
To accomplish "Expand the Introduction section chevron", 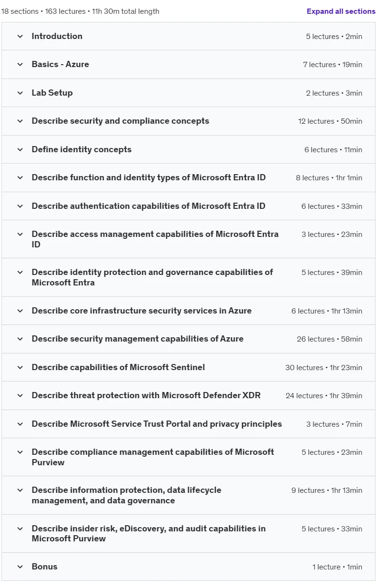I will (x=20, y=36).
